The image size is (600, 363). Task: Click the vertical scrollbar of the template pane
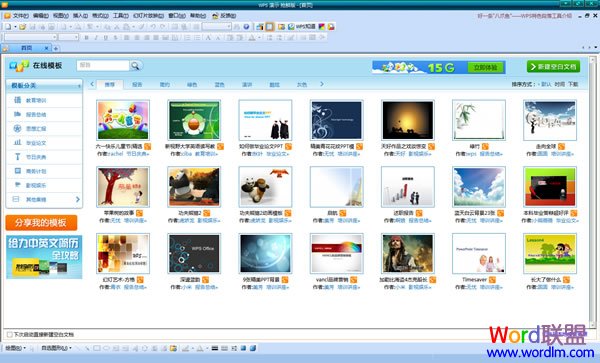click(x=592, y=191)
